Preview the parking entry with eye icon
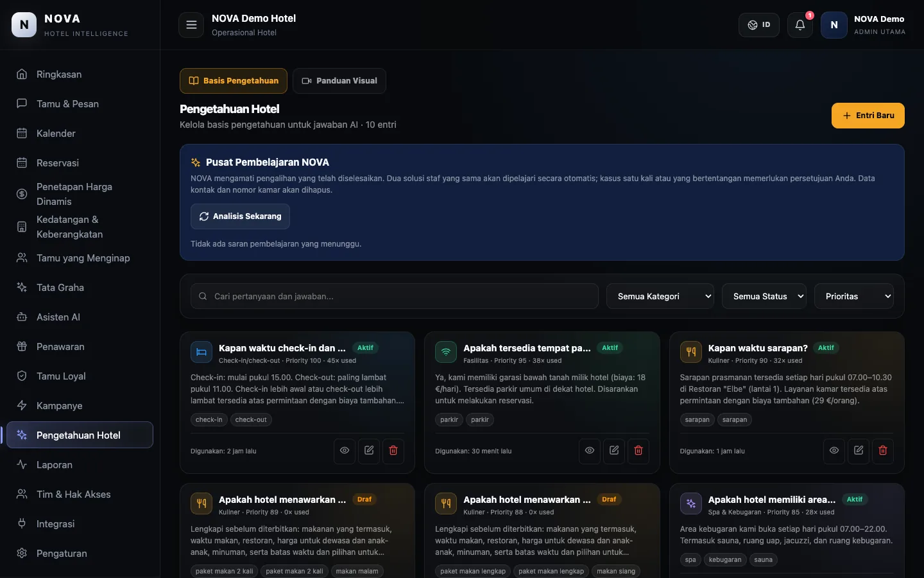The height and width of the screenshot is (578, 924). click(590, 451)
